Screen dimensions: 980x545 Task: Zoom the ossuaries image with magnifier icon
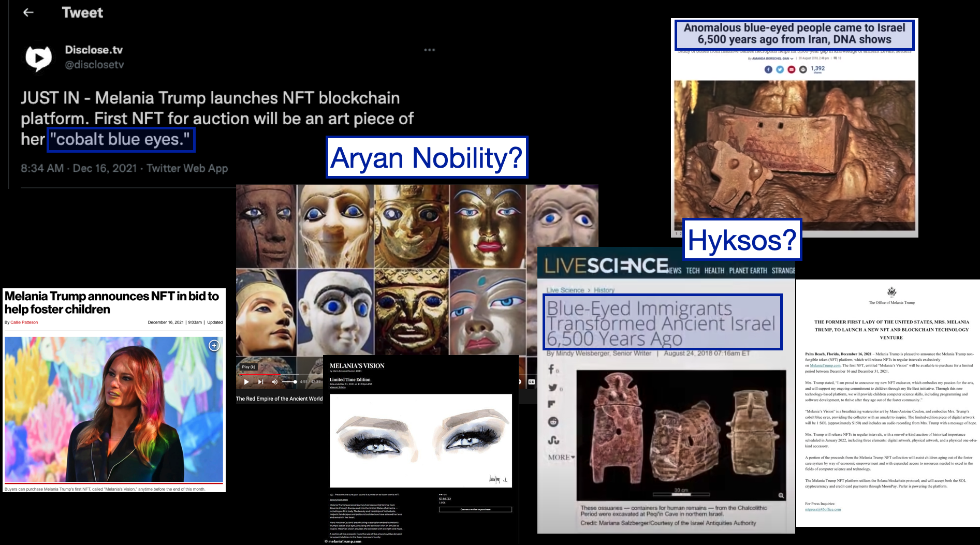coord(781,495)
